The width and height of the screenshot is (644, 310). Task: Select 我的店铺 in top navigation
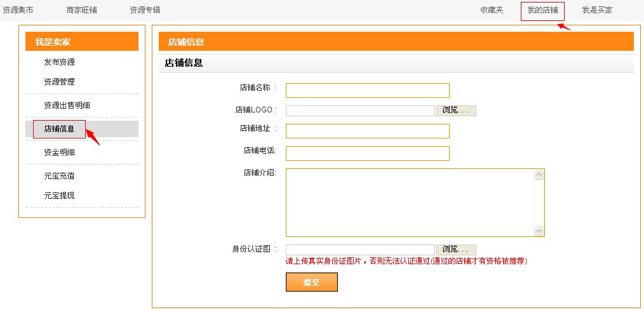click(542, 10)
